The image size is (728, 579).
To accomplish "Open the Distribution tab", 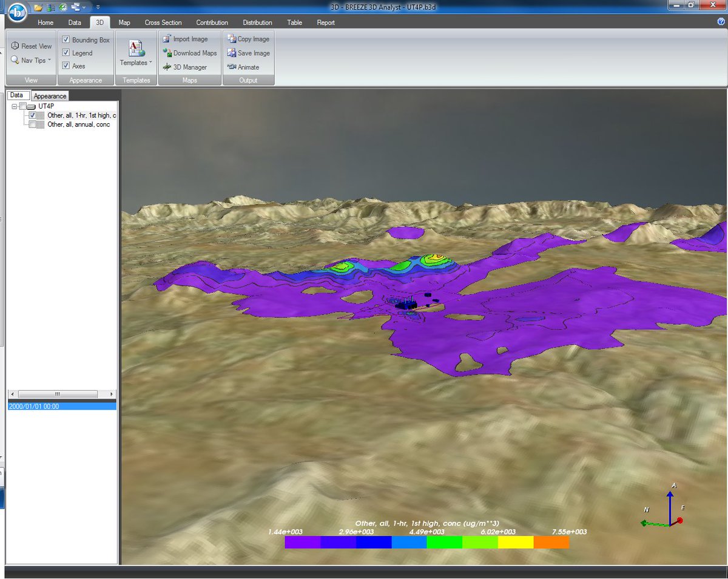I will tap(257, 22).
